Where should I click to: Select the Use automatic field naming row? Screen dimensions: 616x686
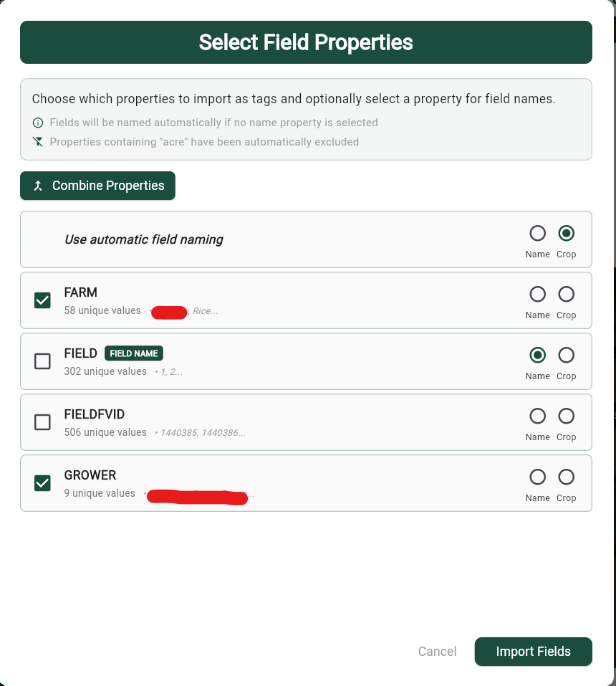coord(287,239)
